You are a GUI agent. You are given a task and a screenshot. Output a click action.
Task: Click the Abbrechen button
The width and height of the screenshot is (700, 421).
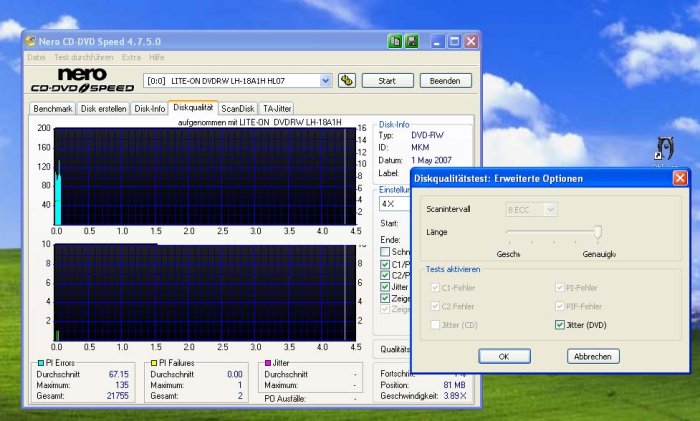(594, 356)
